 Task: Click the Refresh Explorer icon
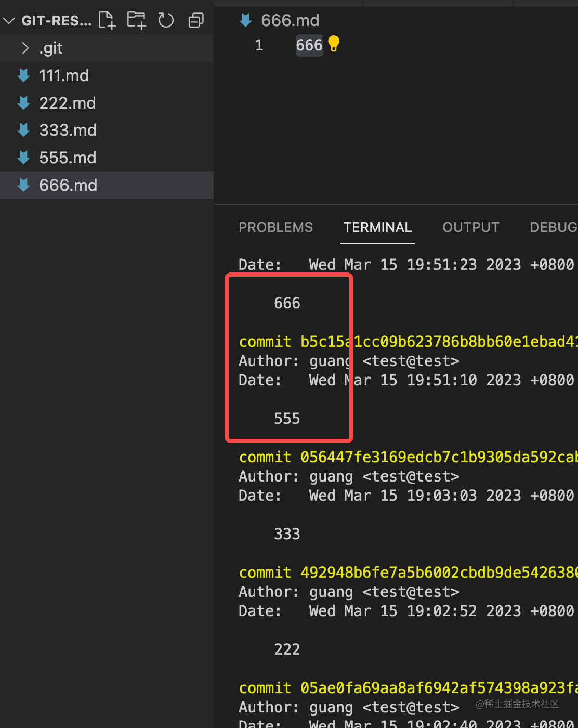[x=166, y=20]
